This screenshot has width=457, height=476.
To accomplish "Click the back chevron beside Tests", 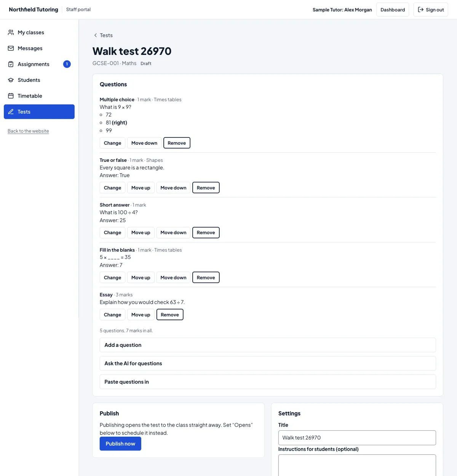I will point(96,35).
